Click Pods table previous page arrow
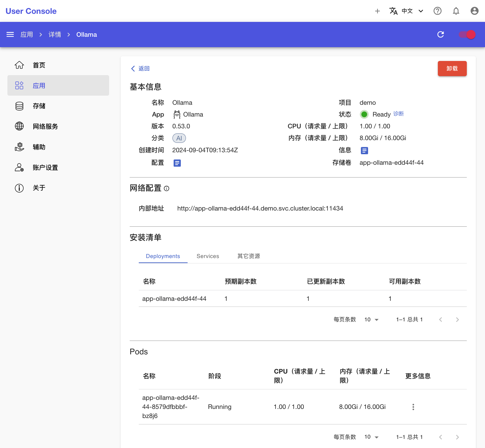 pos(441,437)
